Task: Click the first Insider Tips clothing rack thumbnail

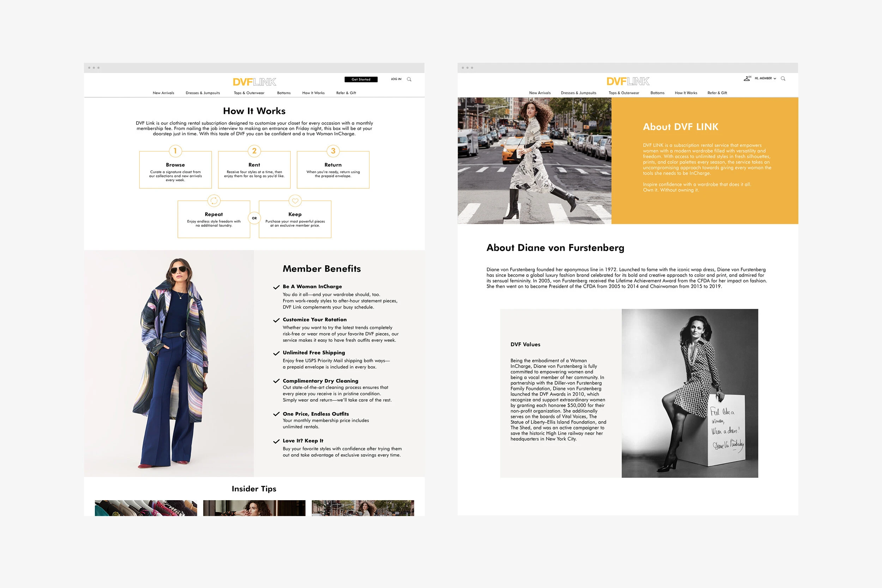Action: (146, 508)
